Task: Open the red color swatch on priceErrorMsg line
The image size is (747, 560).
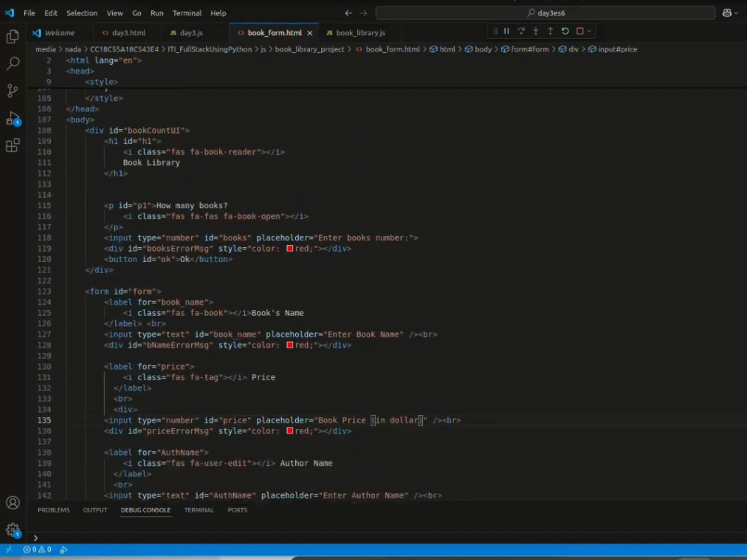Action: pos(290,431)
